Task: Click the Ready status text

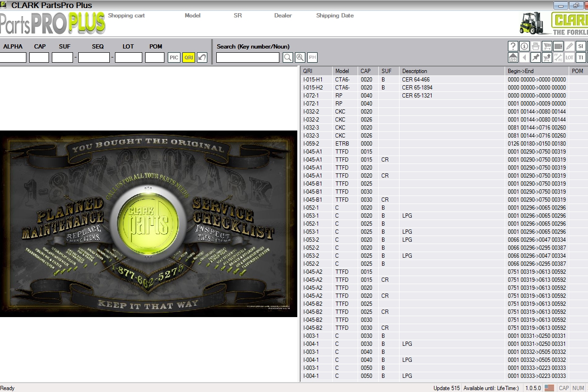Action: 8,388
